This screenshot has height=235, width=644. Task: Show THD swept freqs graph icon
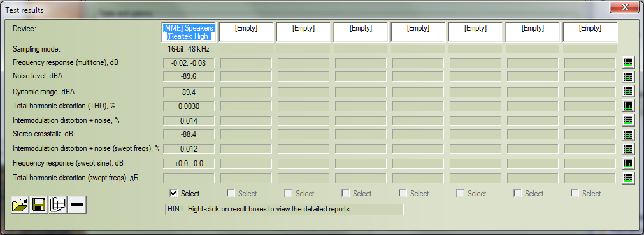(x=627, y=178)
